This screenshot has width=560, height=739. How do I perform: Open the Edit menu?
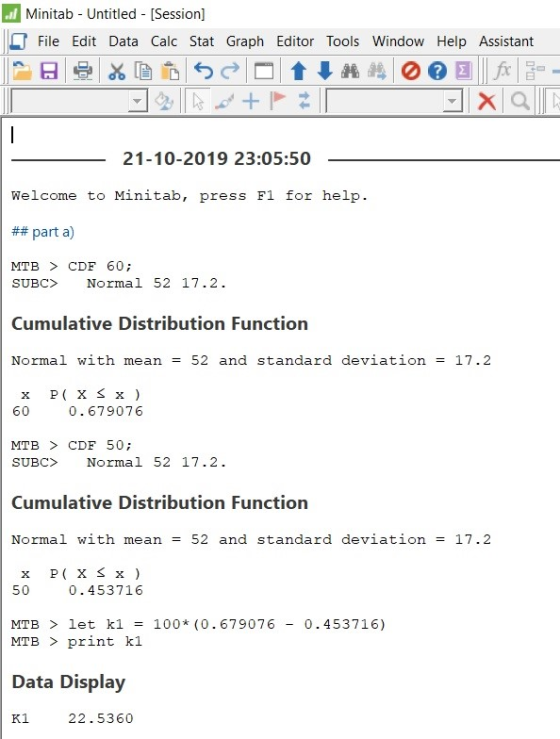[x=84, y=41]
